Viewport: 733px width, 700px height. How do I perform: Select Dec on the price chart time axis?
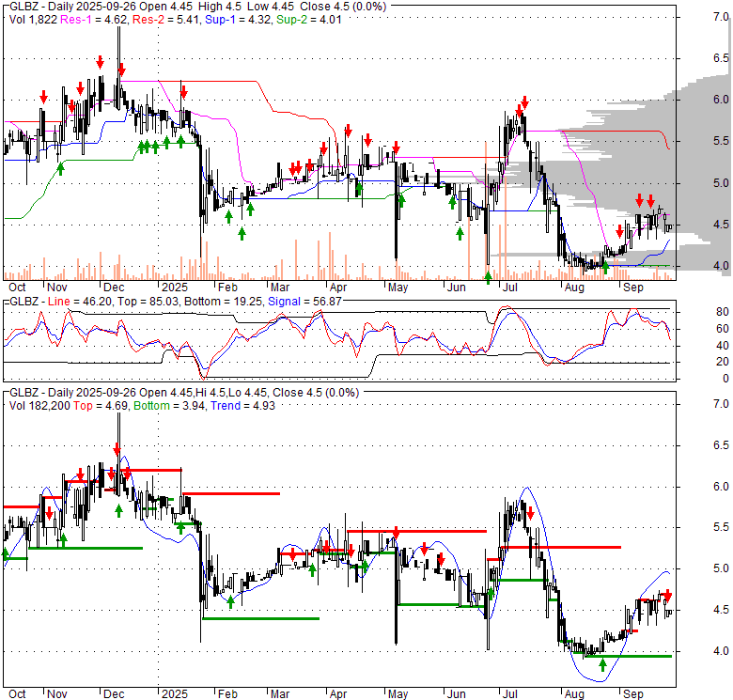pos(114,288)
